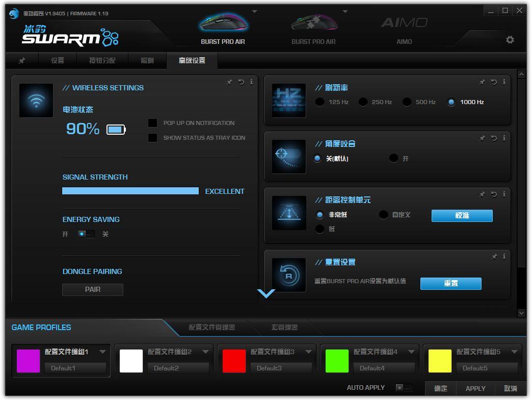Reset the Wireless Settings panel to defaults

tap(241, 82)
